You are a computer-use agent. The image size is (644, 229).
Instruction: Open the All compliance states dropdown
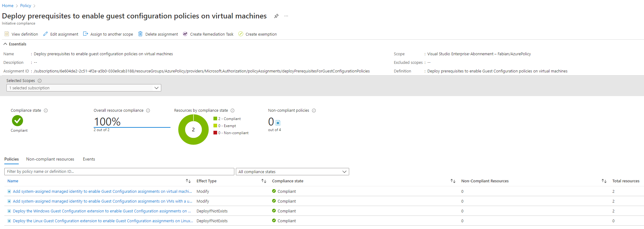pos(292,172)
